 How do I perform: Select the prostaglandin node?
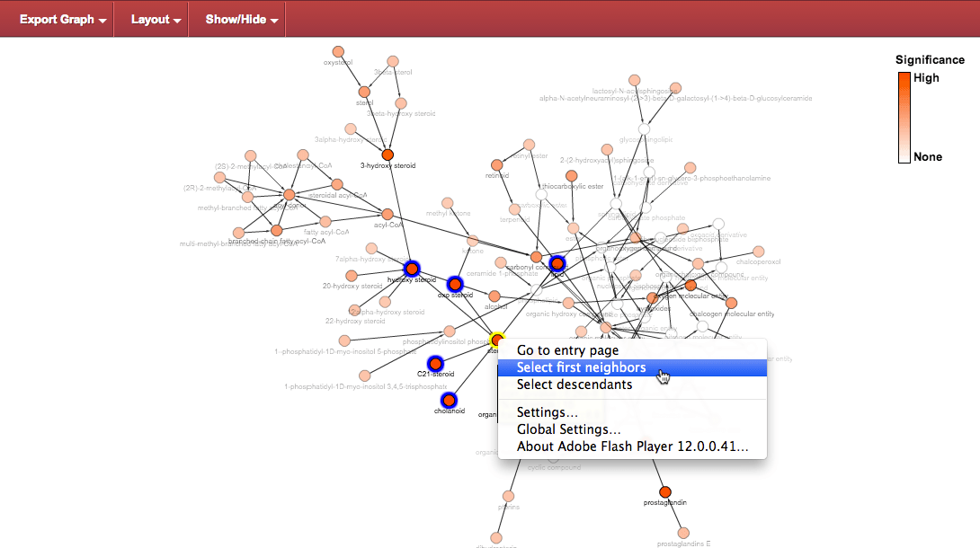pyautogui.click(x=665, y=491)
